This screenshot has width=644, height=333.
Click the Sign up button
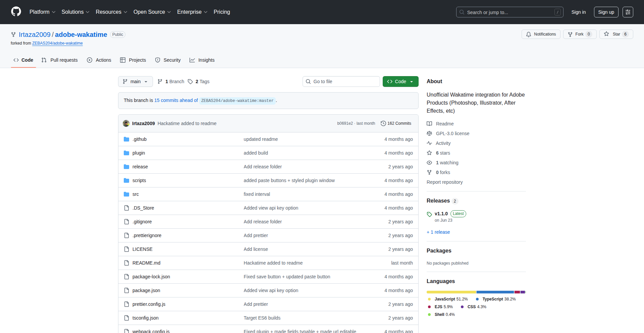pyautogui.click(x=606, y=12)
